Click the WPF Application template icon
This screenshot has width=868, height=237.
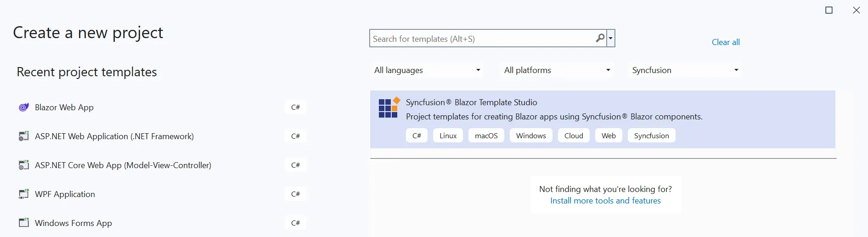[23, 194]
